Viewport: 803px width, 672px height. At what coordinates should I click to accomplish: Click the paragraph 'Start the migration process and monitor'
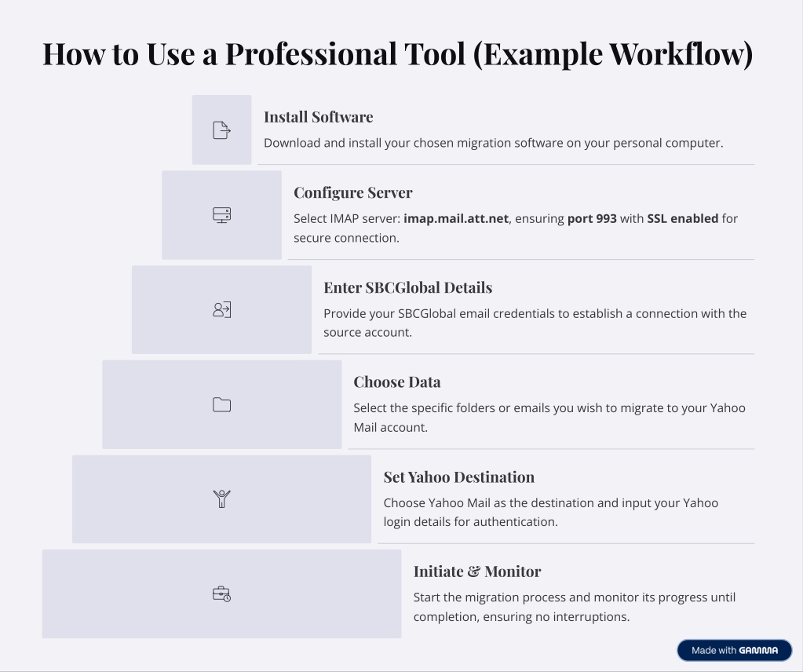[575, 607]
